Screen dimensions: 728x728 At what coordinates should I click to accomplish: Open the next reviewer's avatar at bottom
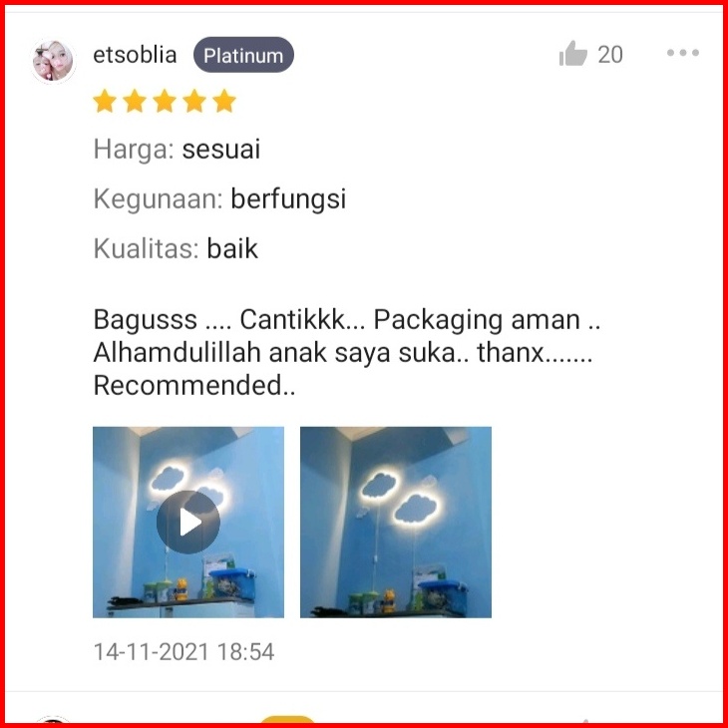(53, 720)
